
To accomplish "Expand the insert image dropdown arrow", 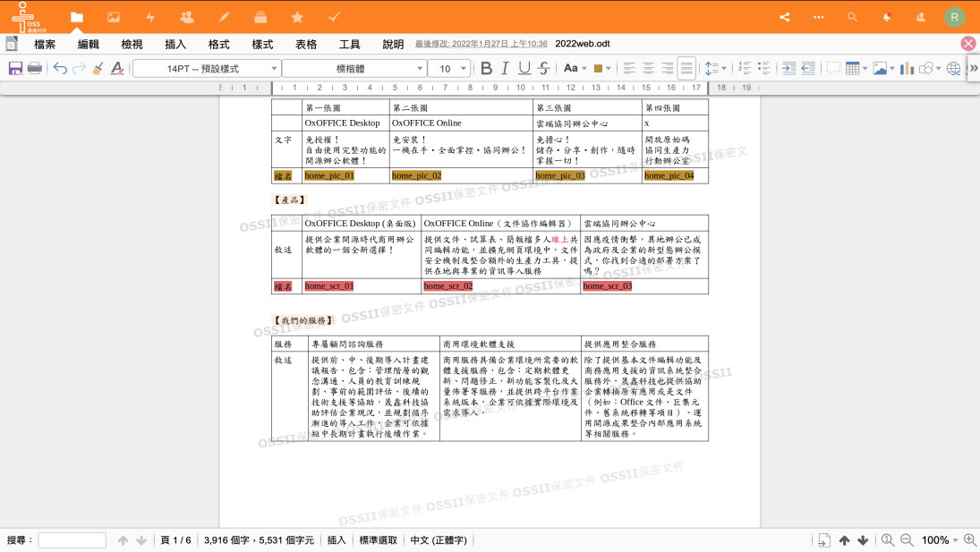I will point(892,69).
